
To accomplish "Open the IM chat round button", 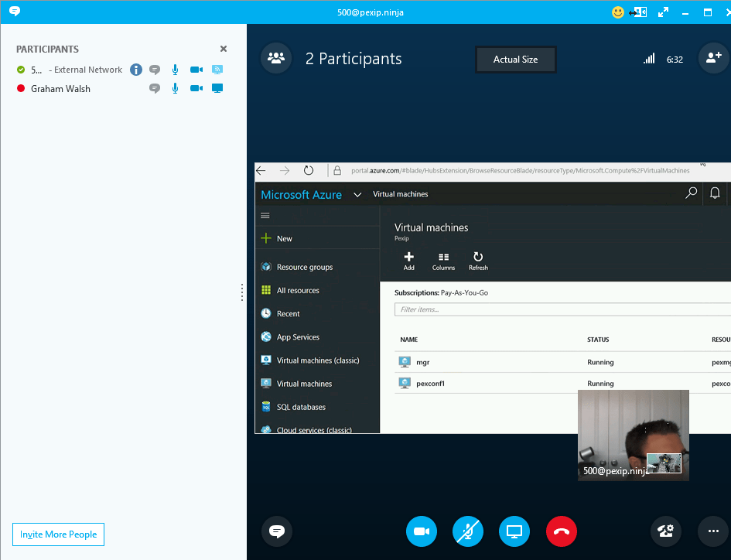I will pyautogui.click(x=277, y=531).
